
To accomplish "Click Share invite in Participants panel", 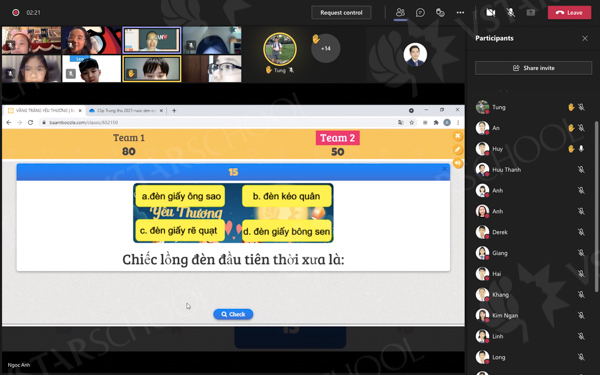I will 533,68.
